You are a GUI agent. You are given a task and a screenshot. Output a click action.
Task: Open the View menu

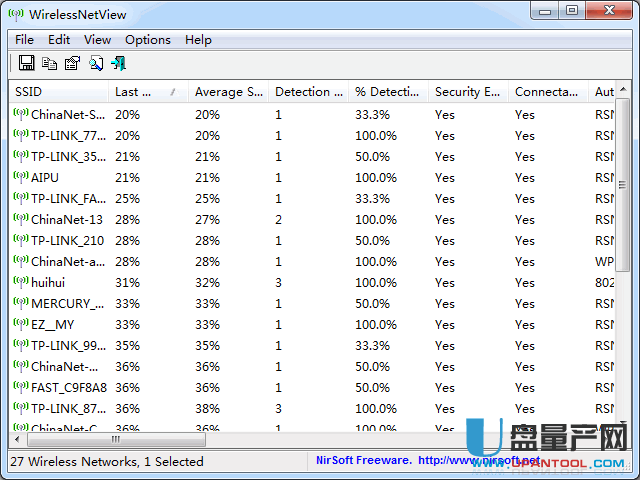(97, 40)
